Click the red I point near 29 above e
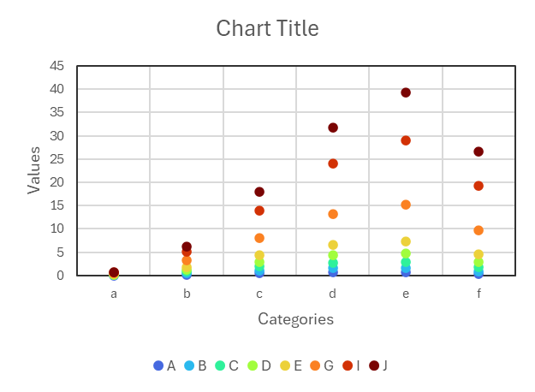 click(406, 140)
